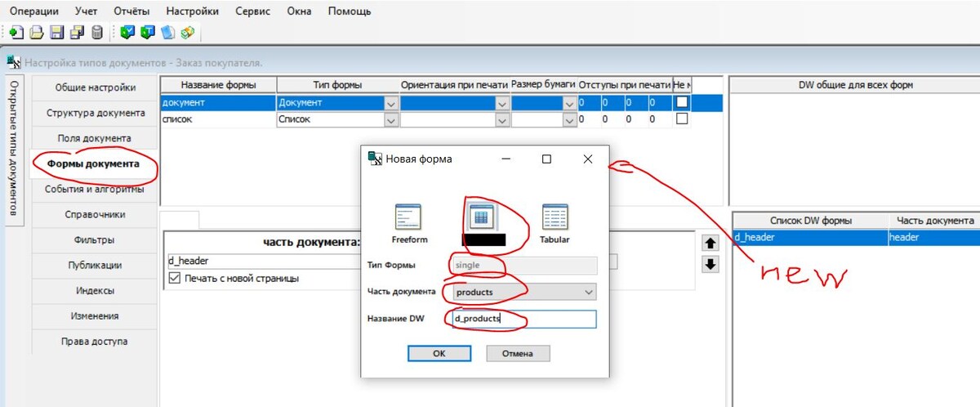Click the header cell under Часть документа

tap(933, 237)
